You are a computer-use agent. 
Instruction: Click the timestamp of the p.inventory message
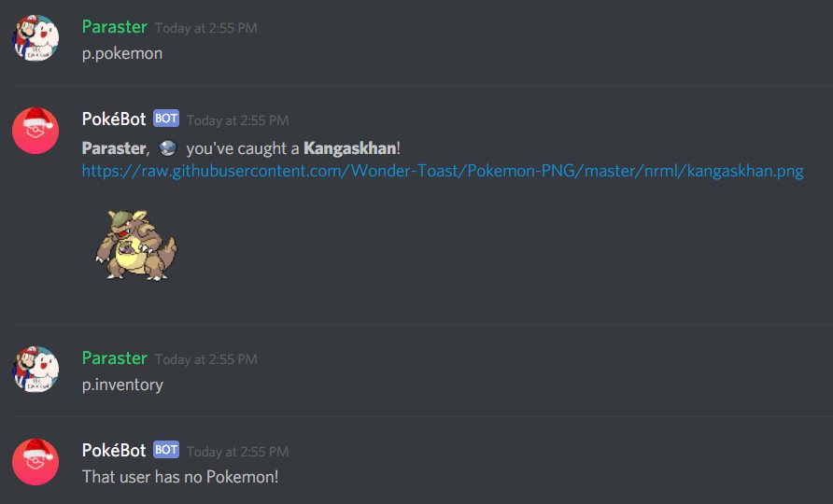click(x=206, y=359)
